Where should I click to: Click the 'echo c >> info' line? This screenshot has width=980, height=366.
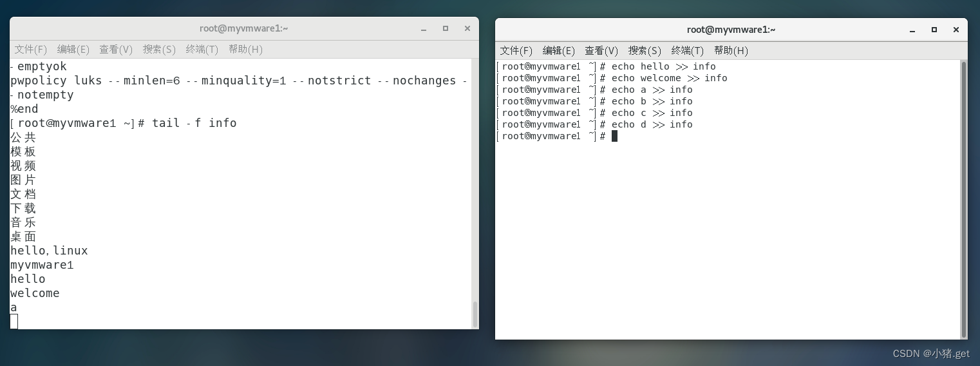pos(595,113)
